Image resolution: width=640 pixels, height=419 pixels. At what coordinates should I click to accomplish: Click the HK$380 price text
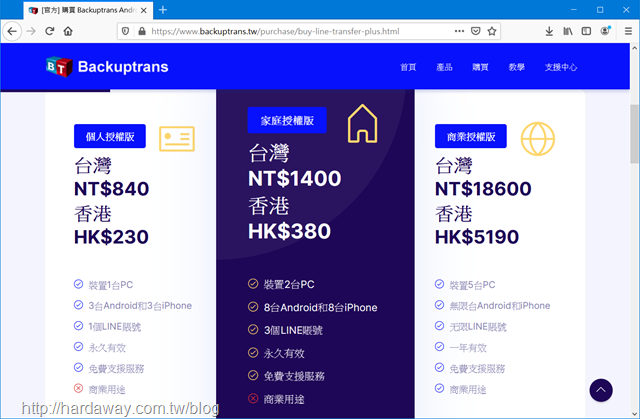click(x=289, y=231)
